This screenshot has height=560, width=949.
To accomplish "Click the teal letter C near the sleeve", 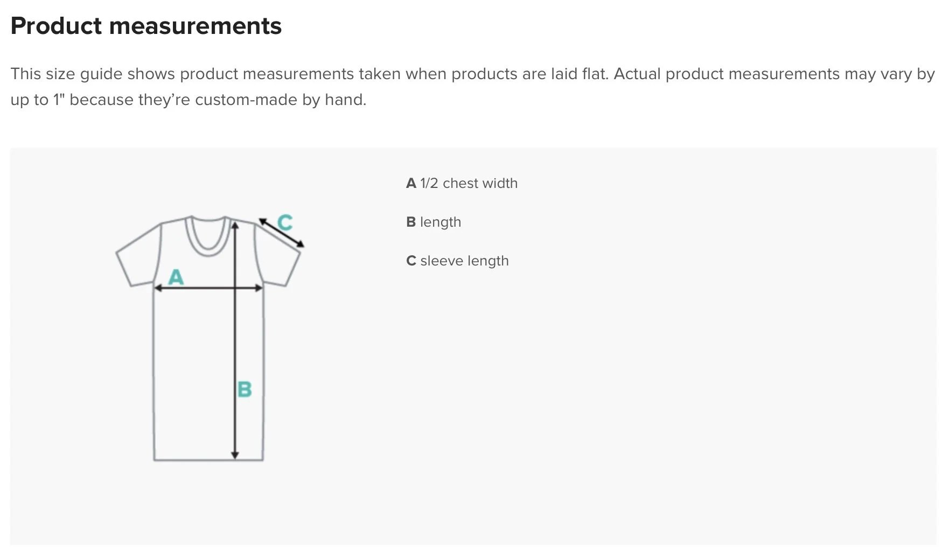I will [x=285, y=222].
